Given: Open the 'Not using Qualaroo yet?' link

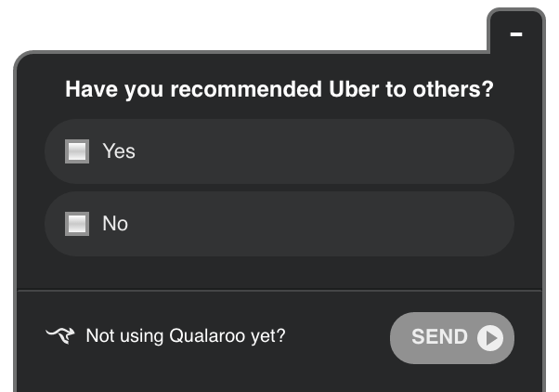Looking at the screenshot, I should coord(186,336).
